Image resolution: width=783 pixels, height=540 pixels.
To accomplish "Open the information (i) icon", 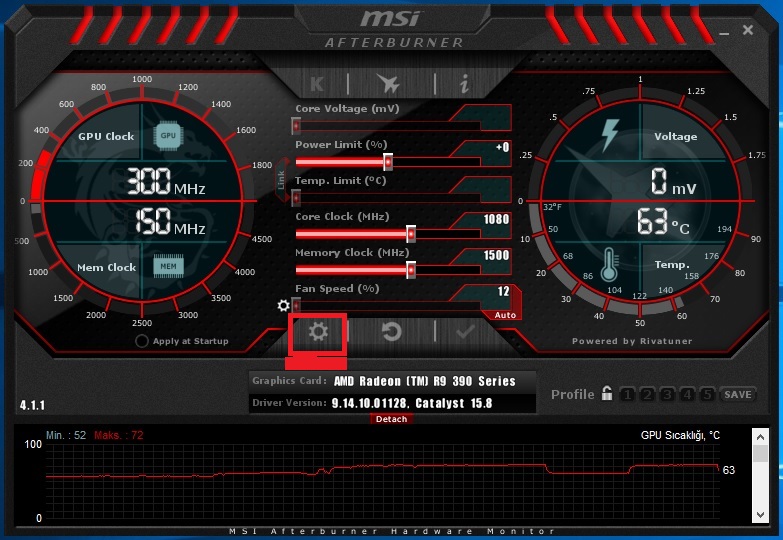I will click(x=464, y=83).
